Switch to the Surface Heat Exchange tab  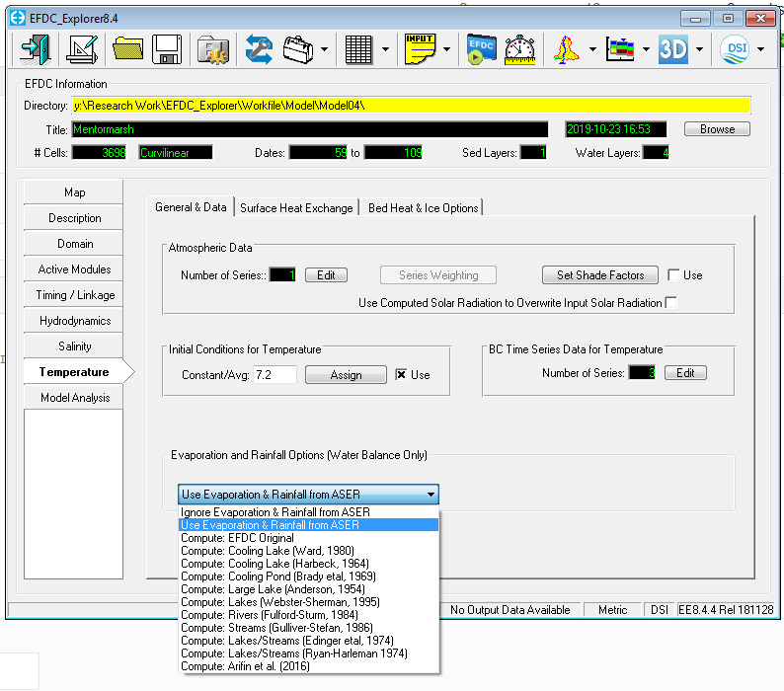(x=296, y=208)
